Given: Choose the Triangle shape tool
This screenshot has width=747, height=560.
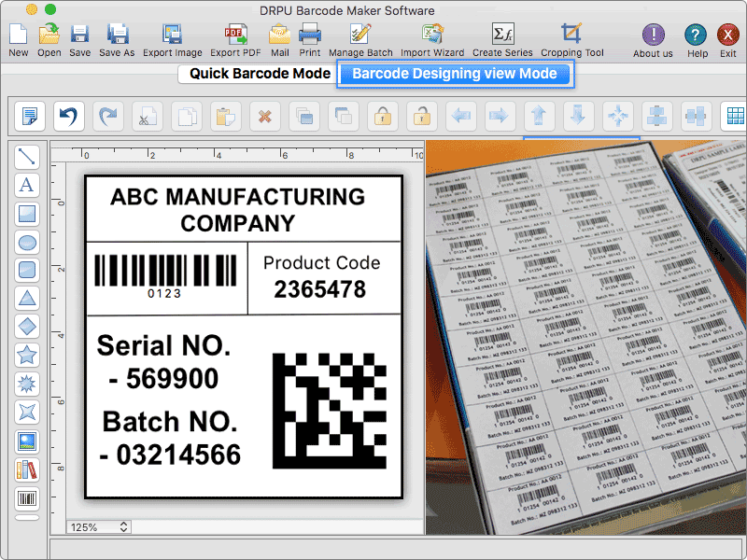Looking at the screenshot, I should (27, 299).
